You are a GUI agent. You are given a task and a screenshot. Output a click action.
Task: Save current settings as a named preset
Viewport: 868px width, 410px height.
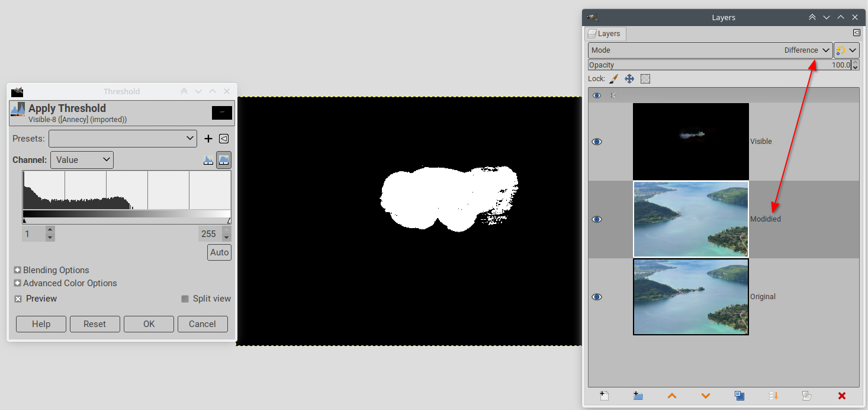click(208, 139)
